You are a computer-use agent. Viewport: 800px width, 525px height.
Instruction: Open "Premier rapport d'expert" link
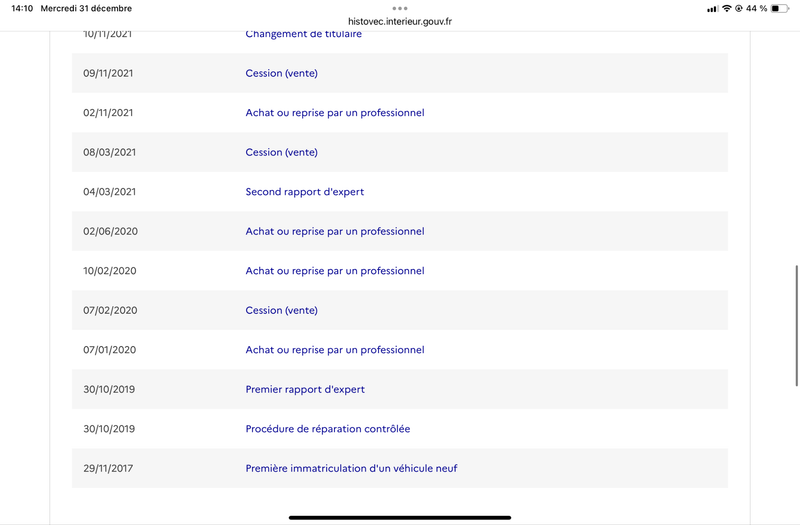pyautogui.click(x=305, y=389)
